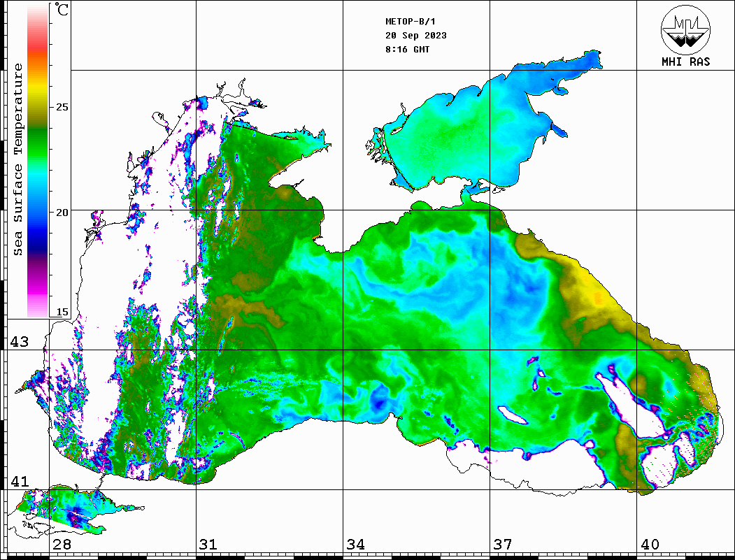Select the 20 mark on the temperature scale
735x560 pixels.
click(x=62, y=212)
